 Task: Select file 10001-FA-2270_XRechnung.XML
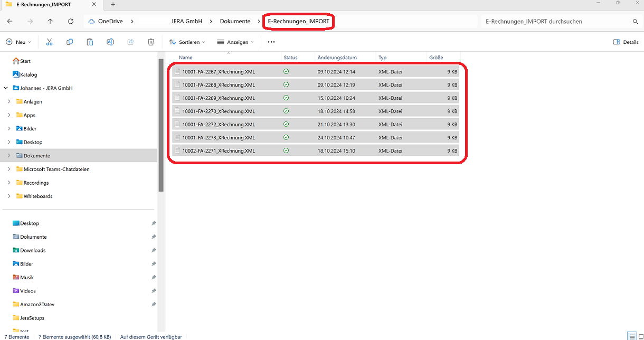click(x=219, y=111)
